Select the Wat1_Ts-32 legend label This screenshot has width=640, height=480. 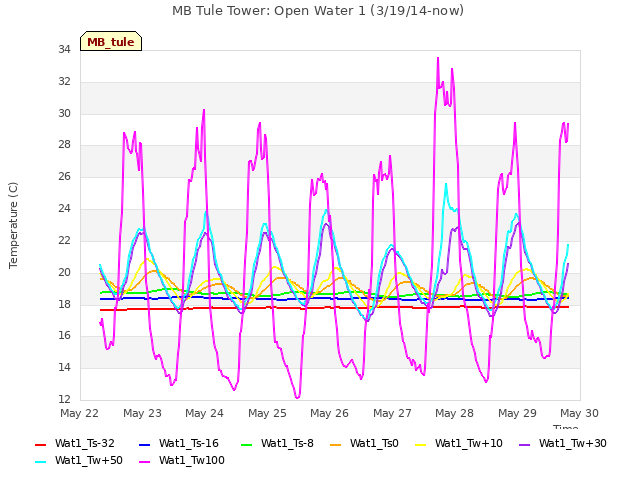pyautogui.click(x=84, y=444)
